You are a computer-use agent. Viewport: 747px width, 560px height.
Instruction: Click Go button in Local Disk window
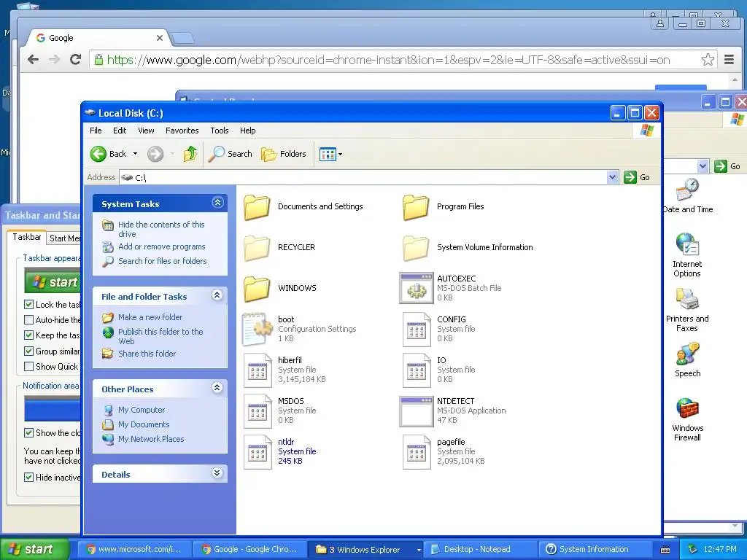point(638,177)
